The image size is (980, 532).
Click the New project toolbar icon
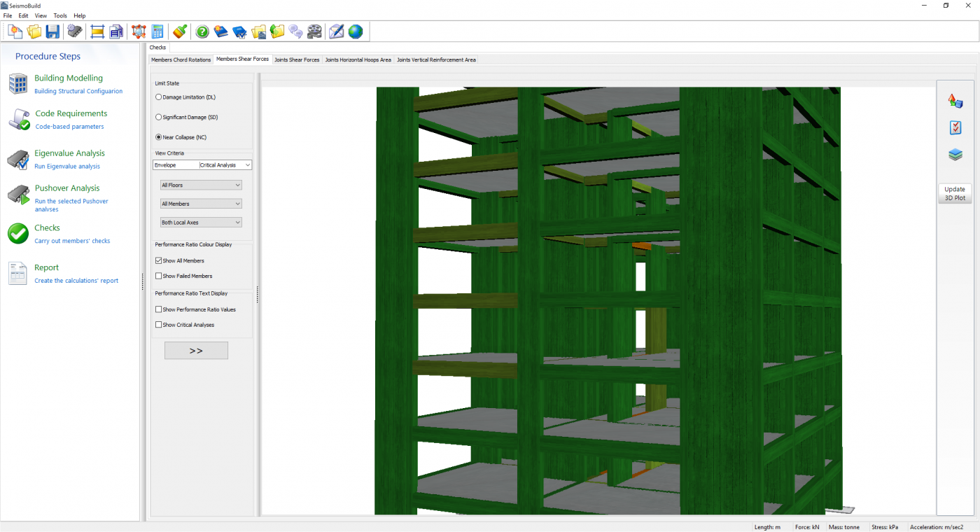[15, 31]
